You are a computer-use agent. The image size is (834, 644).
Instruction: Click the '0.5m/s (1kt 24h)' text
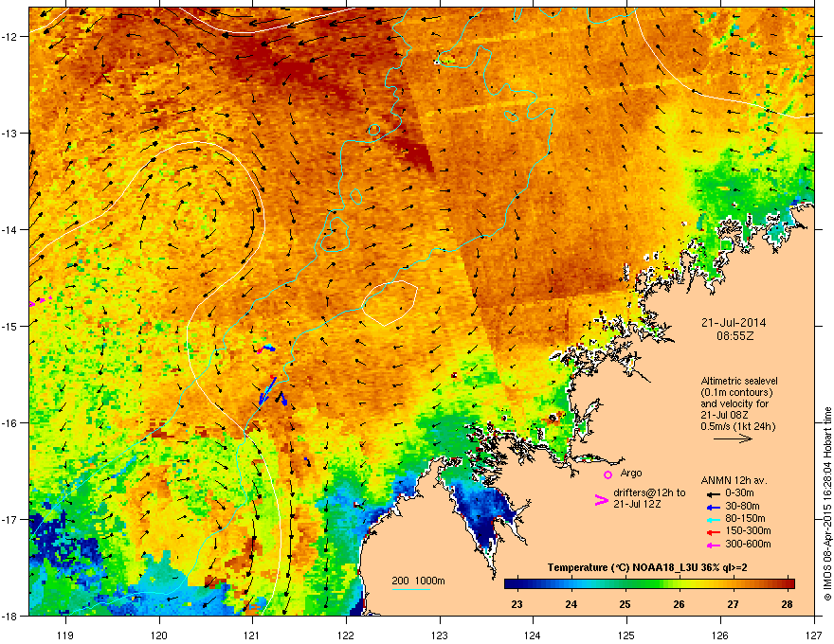point(737,426)
